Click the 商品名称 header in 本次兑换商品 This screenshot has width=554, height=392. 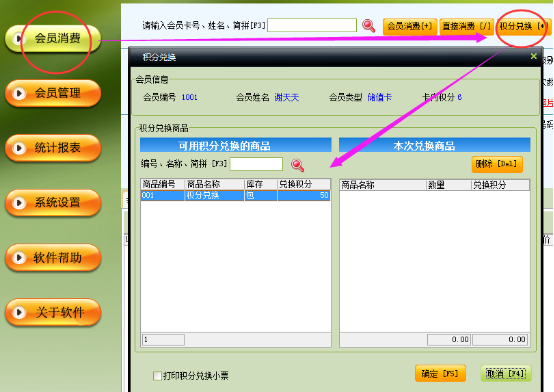[383, 185]
